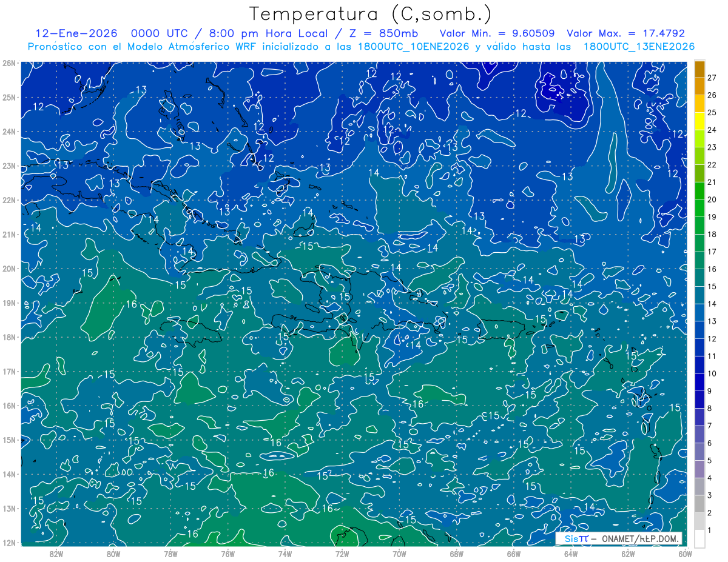This screenshot has width=728, height=562.
Task: Click the number 27 on the color scale
Action: coord(712,78)
